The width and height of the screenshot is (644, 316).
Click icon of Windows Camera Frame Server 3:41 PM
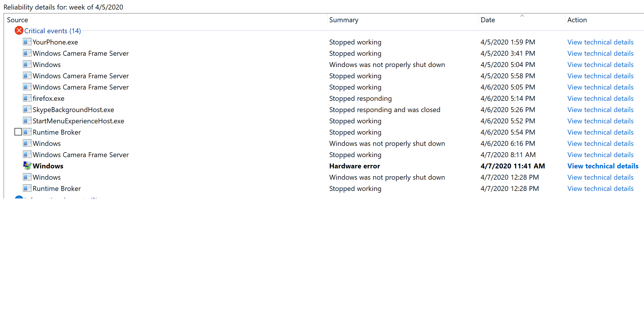(27, 53)
